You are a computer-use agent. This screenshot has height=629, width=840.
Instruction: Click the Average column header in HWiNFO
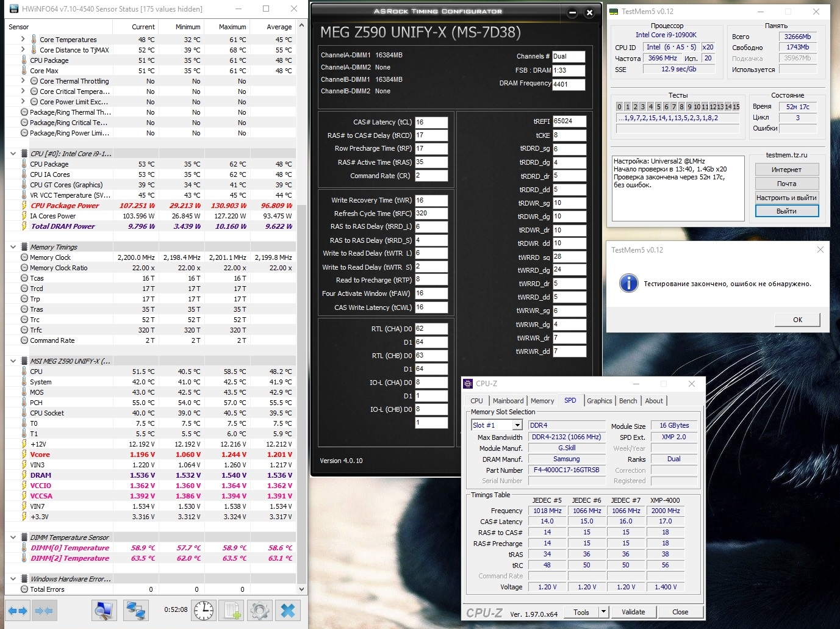(272, 27)
